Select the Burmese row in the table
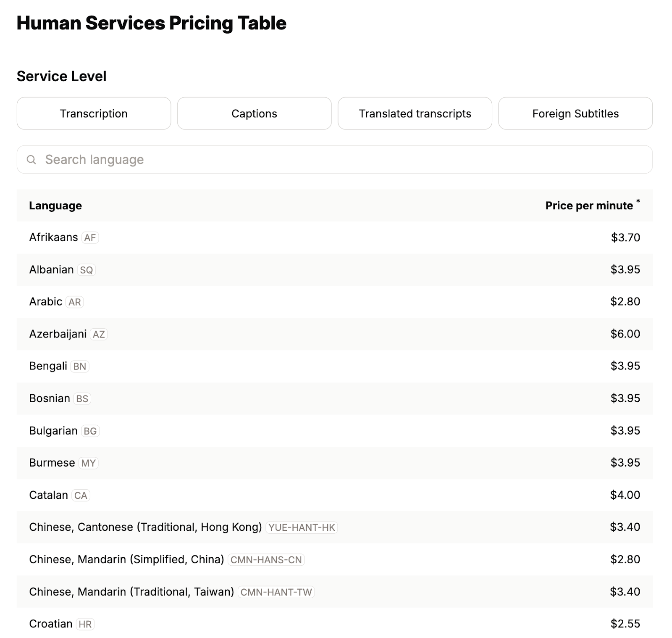Screen dimensions: 672x638 pos(294,463)
